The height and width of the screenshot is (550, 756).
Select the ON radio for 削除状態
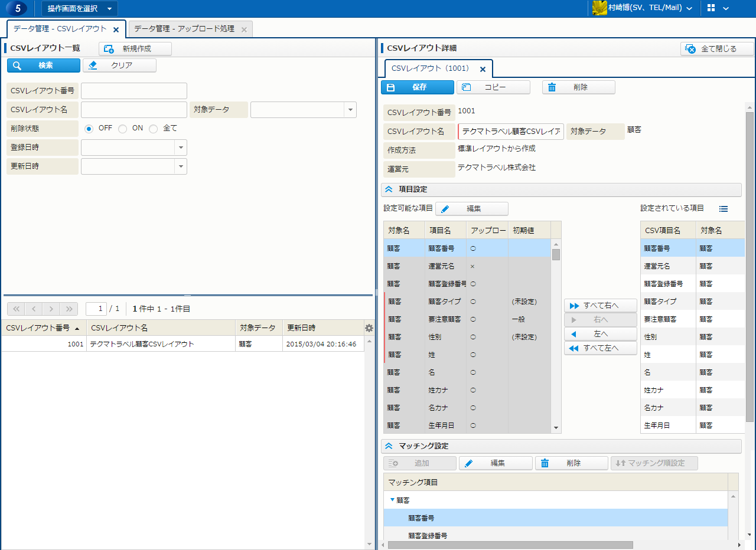(123, 129)
